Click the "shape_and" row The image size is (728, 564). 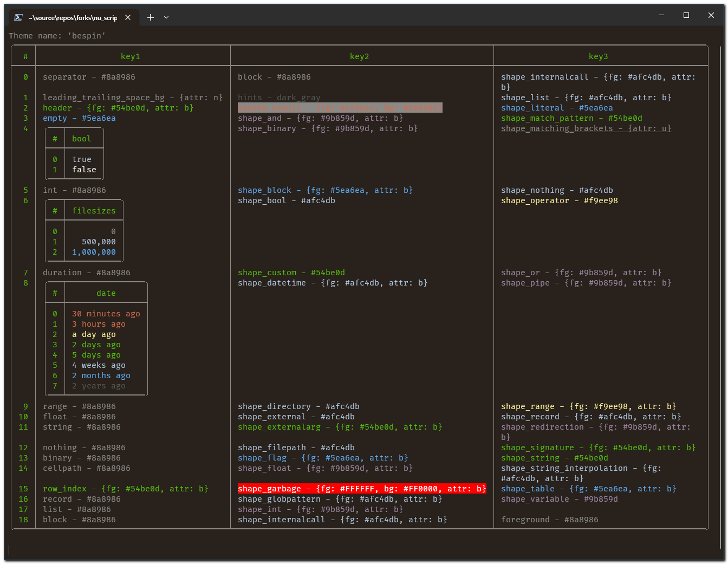coord(321,118)
